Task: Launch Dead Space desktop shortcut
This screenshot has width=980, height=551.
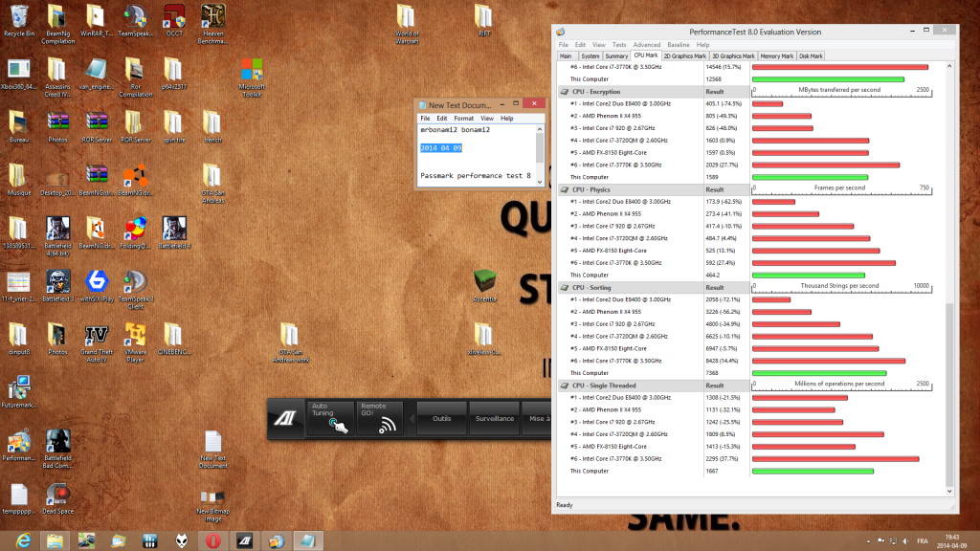Action: point(57,498)
